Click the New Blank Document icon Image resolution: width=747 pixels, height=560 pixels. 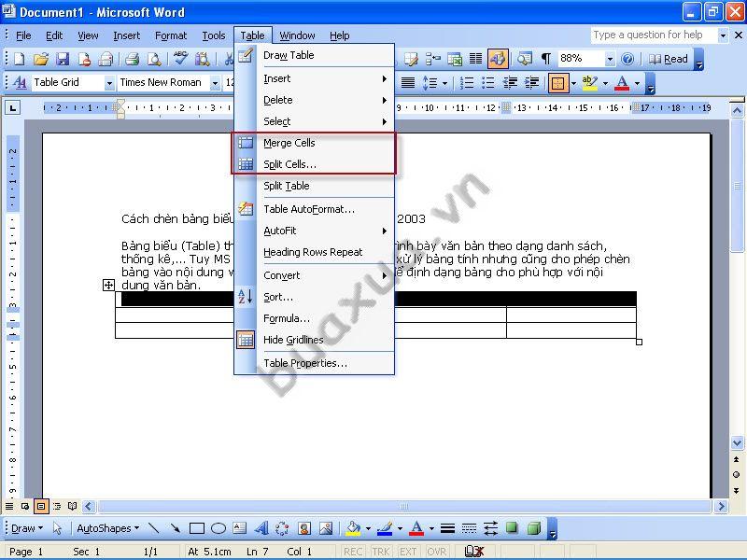coord(19,59)
